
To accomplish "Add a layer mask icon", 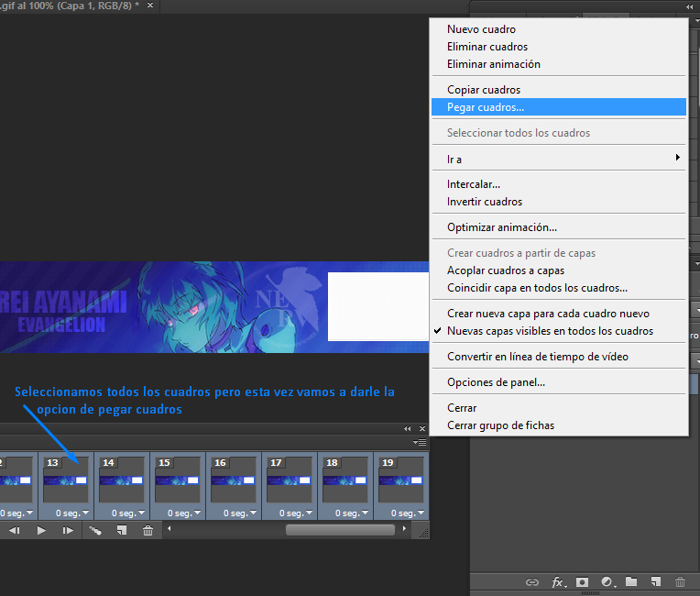I will coord(582,581).
